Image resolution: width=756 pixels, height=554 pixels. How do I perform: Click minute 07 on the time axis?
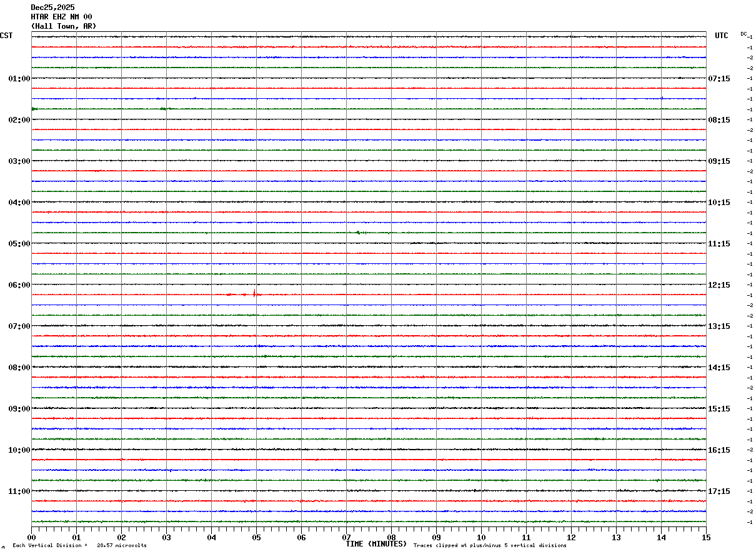(x=346, y=537)
